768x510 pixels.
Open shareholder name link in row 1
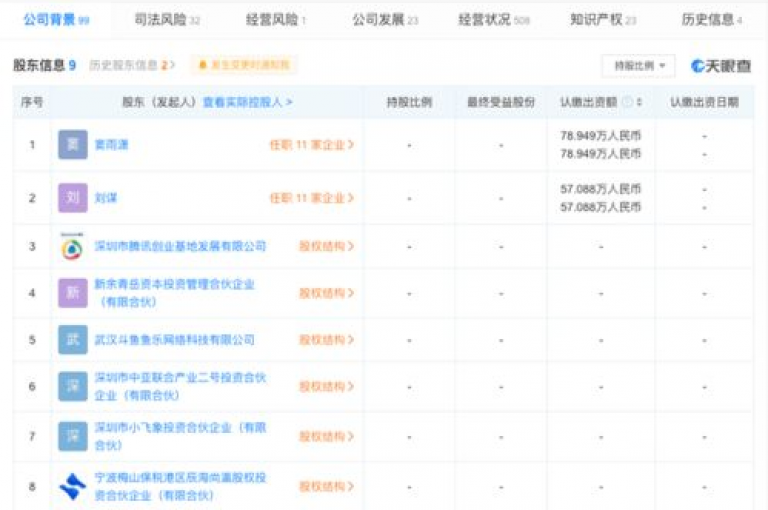[111, 145]
